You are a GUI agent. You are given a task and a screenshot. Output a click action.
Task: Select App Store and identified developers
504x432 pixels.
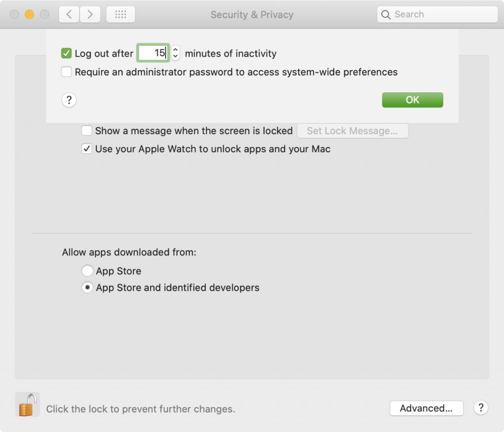[x=87, y=287]
